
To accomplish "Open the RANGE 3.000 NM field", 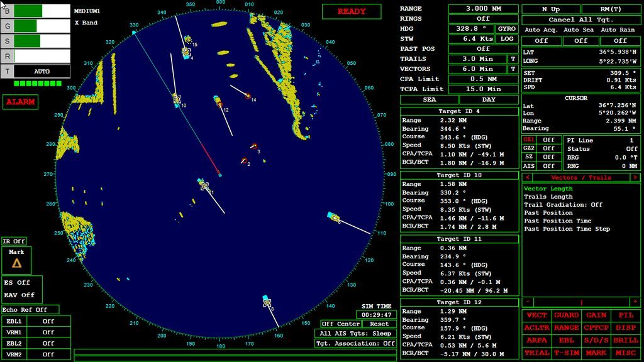I will (483, 9).
